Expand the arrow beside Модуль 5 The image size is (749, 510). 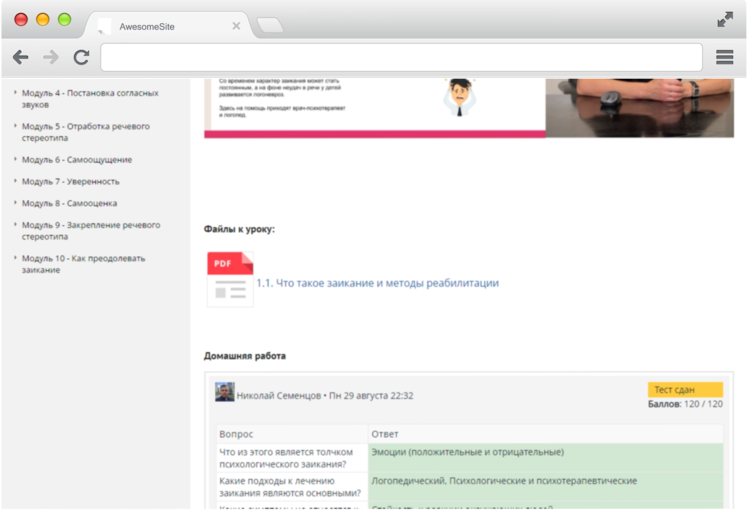(15, 126)
